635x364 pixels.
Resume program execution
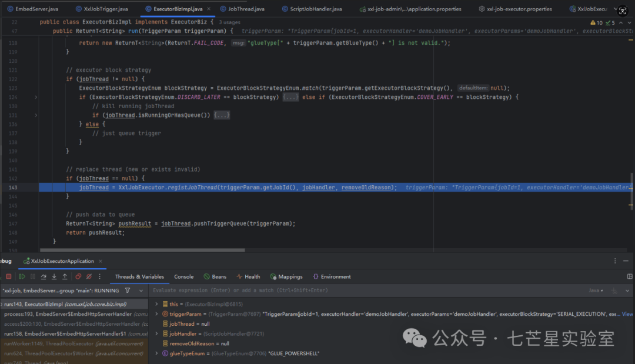22,276
